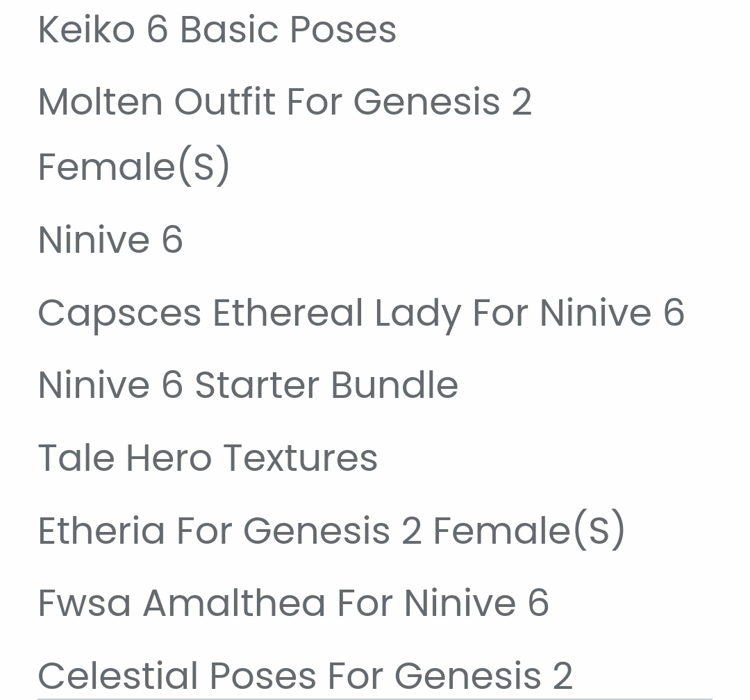The image size is (750, 700).
Task: Click the word "Keiko" in the first entry
Action: [86, 30]
